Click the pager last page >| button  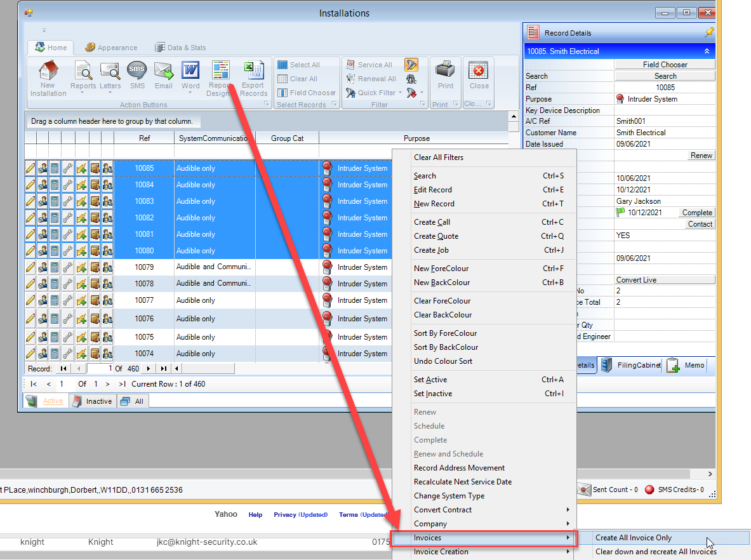[x=122, y=384]
